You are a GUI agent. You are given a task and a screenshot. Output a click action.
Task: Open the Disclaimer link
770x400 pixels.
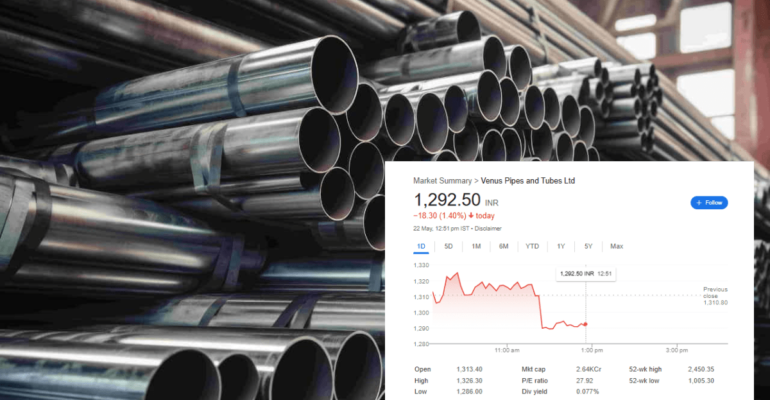click(488, 229)
